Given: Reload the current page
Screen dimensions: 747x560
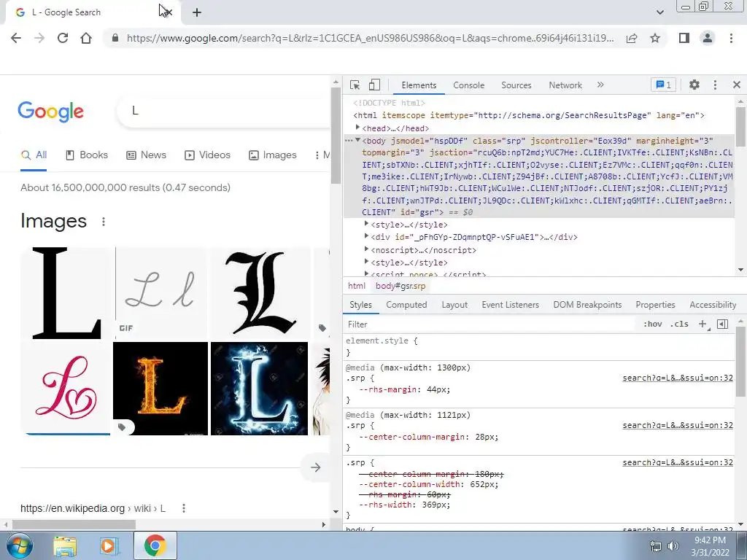Looking at the screenshot, I should [63, 38].
